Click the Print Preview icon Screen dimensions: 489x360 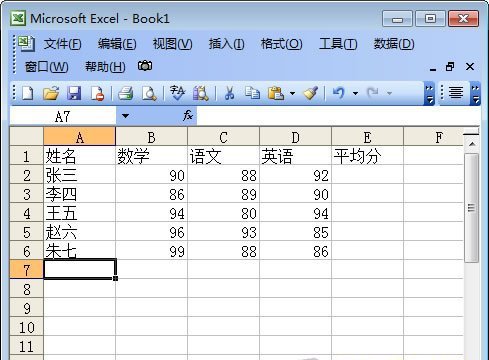point(149,93)
